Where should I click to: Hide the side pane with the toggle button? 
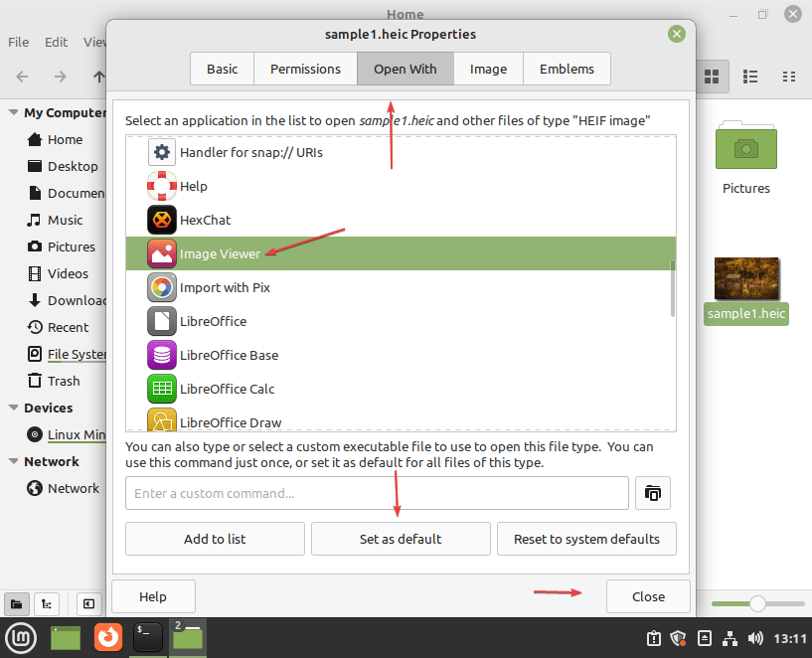point(88,603)
